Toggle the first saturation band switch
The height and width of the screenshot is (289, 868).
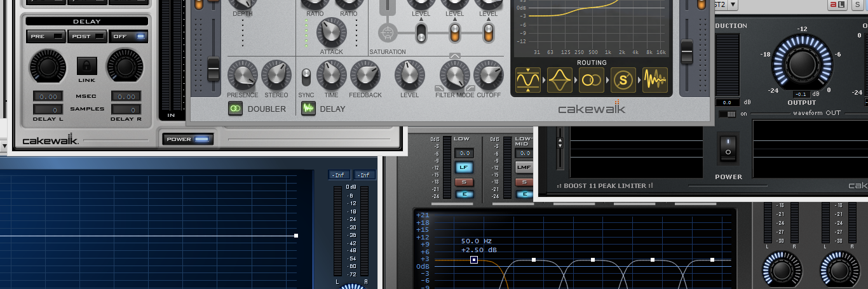(x=421, y=32)
